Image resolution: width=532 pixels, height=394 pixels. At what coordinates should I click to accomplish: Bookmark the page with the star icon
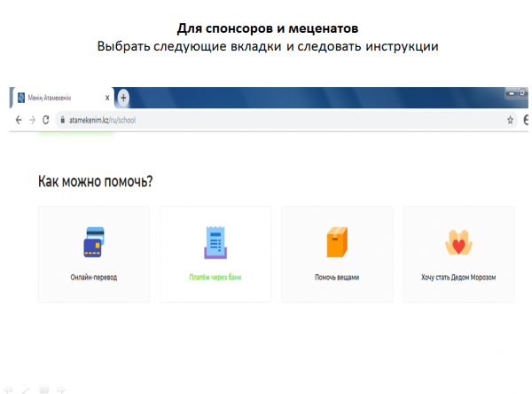pyautogui.click(x=510, y=119)
